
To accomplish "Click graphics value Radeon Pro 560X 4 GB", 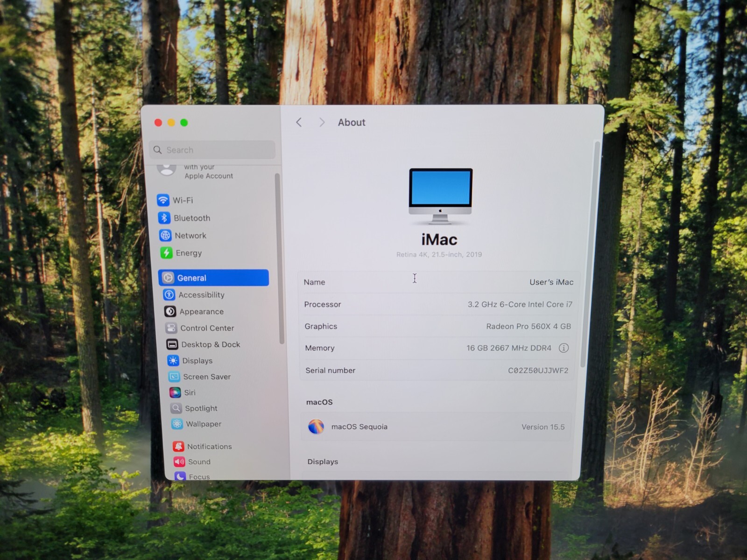I will pos(529,326).
